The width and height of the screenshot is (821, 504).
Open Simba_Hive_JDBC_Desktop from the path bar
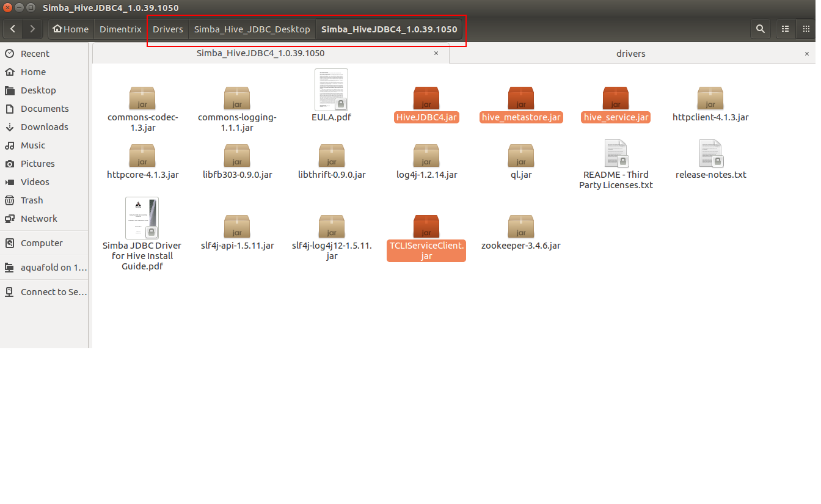252,29
